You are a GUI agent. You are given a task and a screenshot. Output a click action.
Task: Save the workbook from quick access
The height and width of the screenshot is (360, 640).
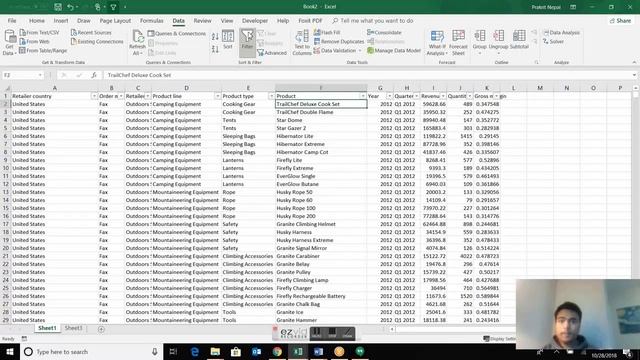pos(58,7)
